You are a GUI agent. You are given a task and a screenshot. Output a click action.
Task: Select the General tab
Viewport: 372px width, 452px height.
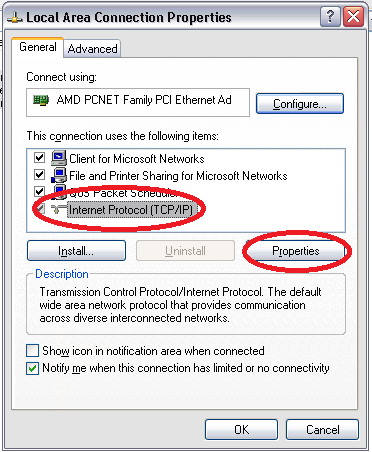(x=38, y=47)
